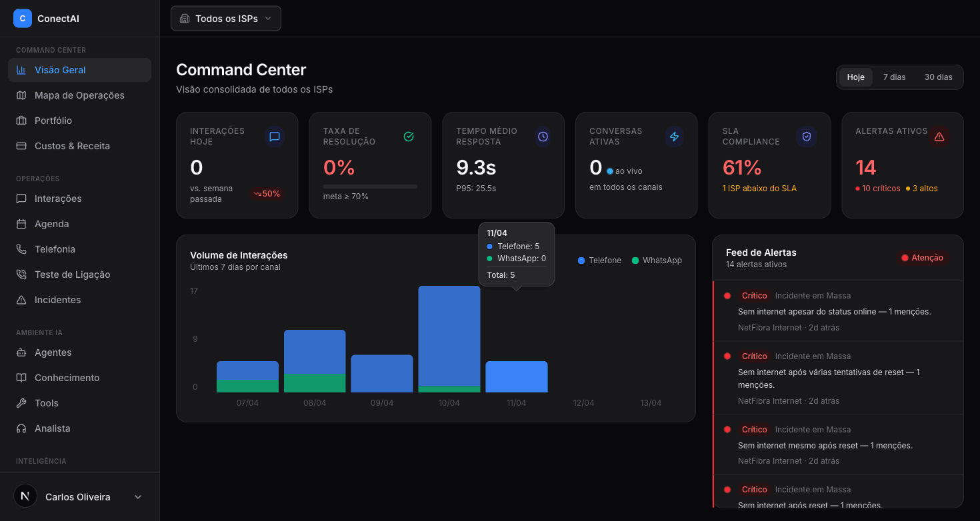Screen dimensions: 980x521
Task: Click the downward trend icon beside 50%
Action: click(x=257, y=194)
